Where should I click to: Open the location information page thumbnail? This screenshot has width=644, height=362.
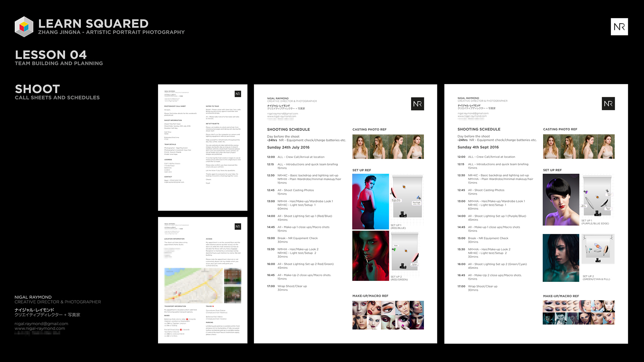(203, 280)
